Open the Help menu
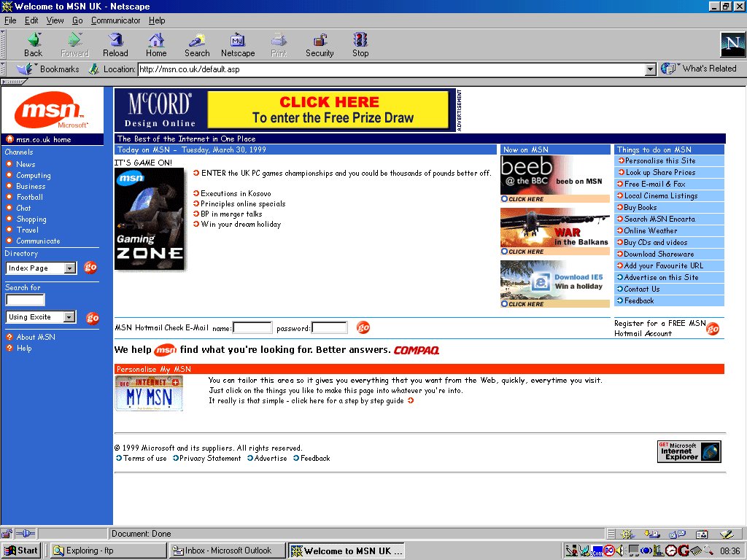This screenshot has width=747, height=560. pyautogui.click(x=157, y=20)
